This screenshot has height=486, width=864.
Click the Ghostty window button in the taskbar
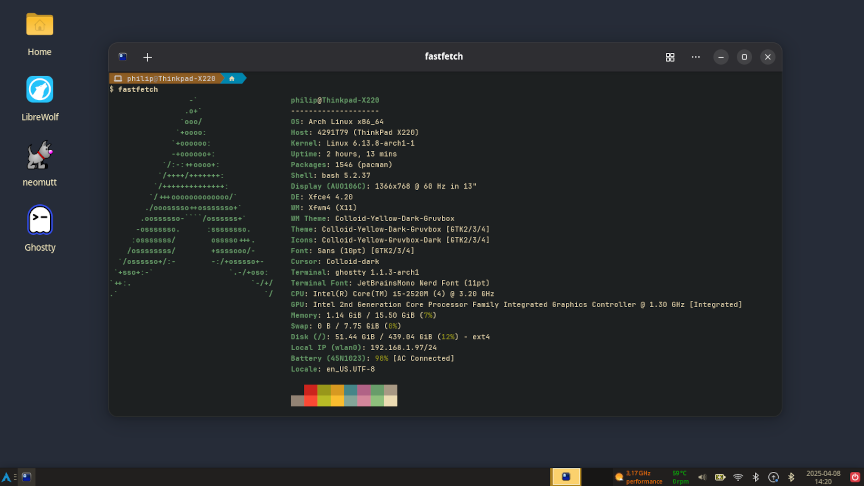point(26,477)
